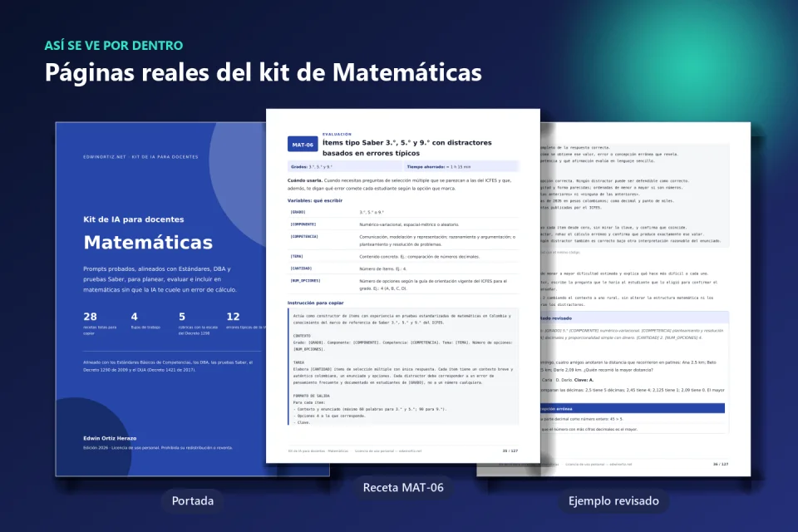Click the 'TAREA' line in the prompt block

[298, 362]
